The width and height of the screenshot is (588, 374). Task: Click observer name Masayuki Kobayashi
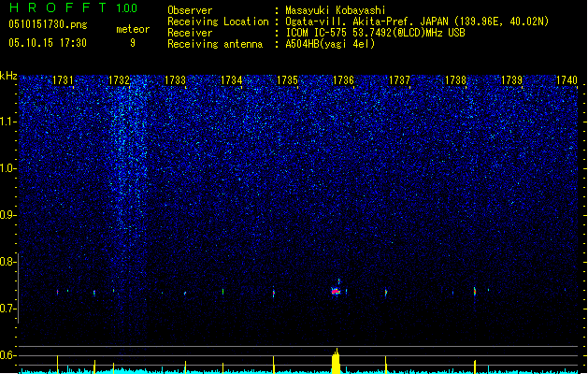coord(336,10)
